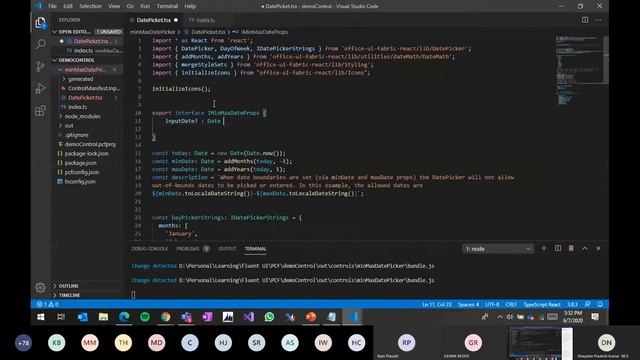Open the Search view in activity bar
Image resolution: width=640 pixels, height=360 pixels.
point(40,44)
